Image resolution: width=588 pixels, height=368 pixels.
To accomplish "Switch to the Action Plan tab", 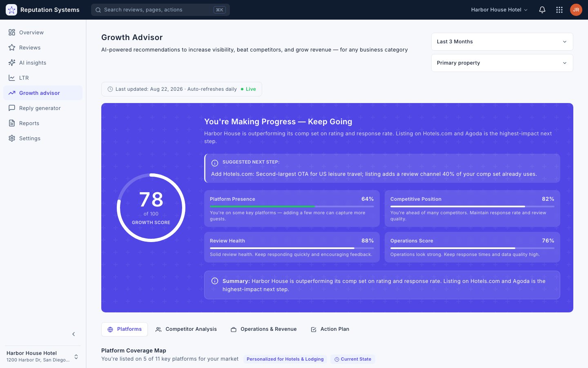I will coord(330,329).
